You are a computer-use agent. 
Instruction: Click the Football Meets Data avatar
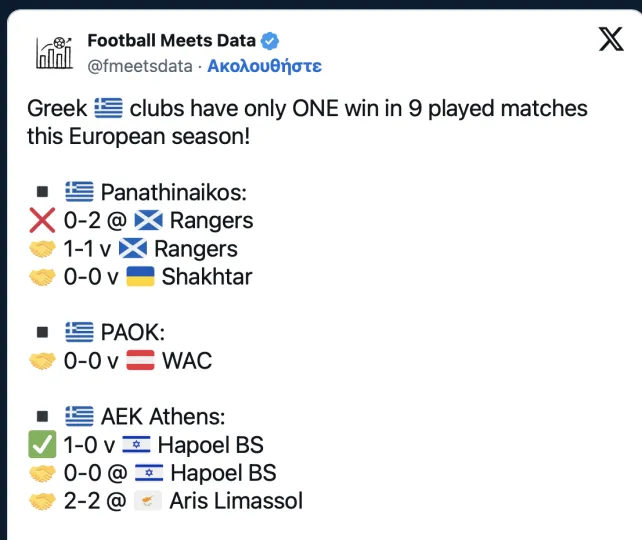pyautogui.click(x=54, y=52)
